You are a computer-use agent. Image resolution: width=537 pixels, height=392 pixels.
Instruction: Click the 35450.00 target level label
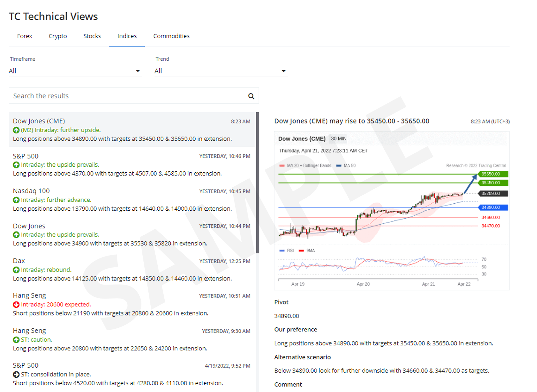click(x=493, y=183)
